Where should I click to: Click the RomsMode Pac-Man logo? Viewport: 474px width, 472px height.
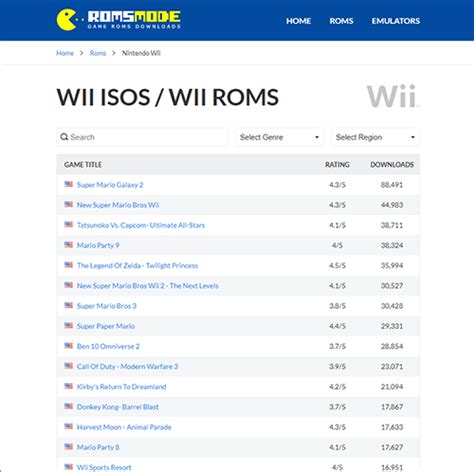[119, 20]
